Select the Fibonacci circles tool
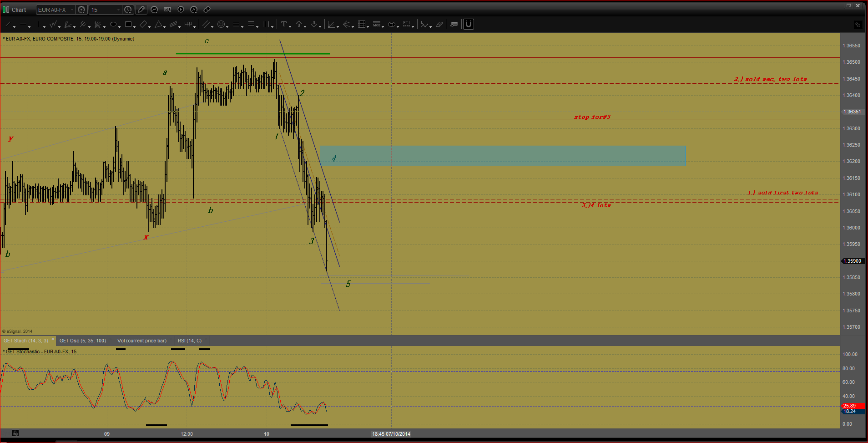This screenshot has width=868, height=443. coord(221,25)
